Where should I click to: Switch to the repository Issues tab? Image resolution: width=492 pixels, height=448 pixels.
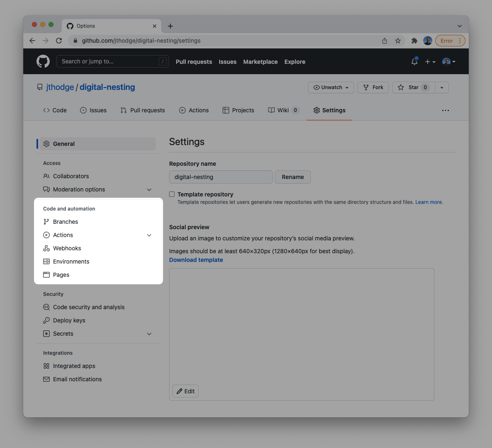pyautogui.click(x=93, y=110)
